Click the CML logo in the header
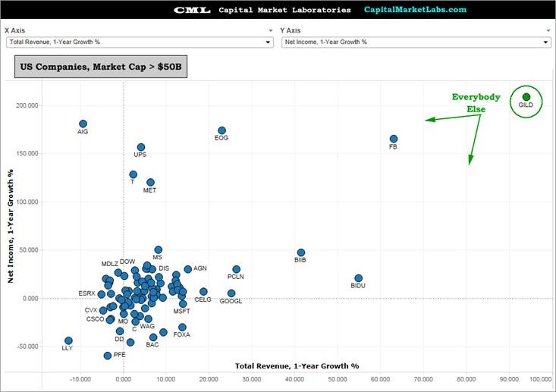This screenshot has height=392, width=556. [x=192, y=10]
